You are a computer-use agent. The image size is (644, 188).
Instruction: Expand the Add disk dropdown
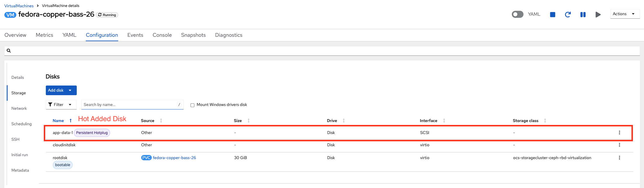(x=70, y=90)
